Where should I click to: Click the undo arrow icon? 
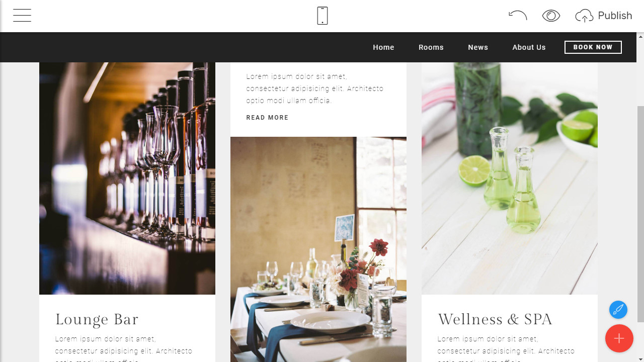pyautogui.click(x=518, y=16)
